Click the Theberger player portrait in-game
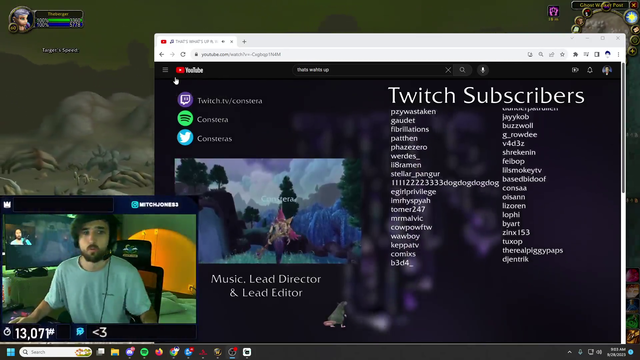Image resolution: width=640 pixels, height=360 pixels. pyautogui.click(x=20, y=19)
